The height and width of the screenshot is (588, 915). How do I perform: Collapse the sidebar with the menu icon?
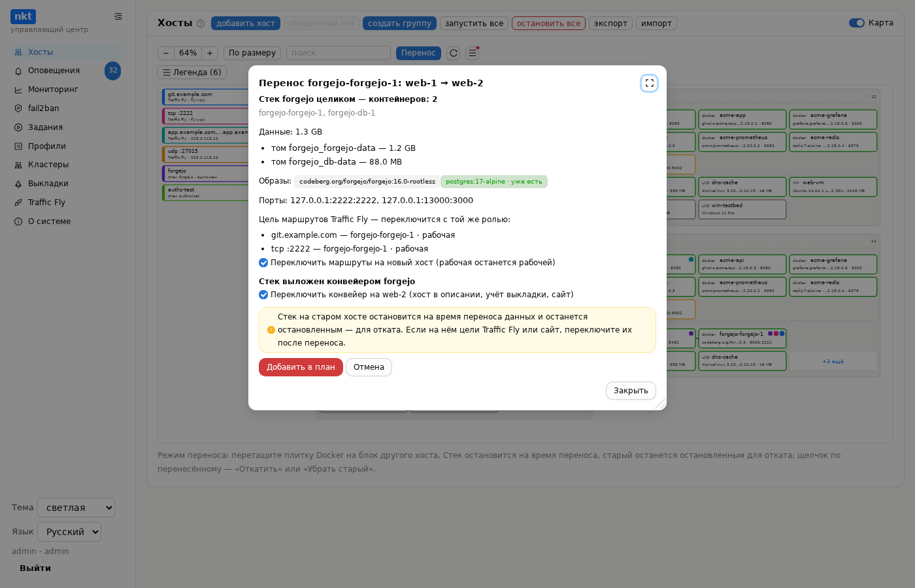point(118,16)
